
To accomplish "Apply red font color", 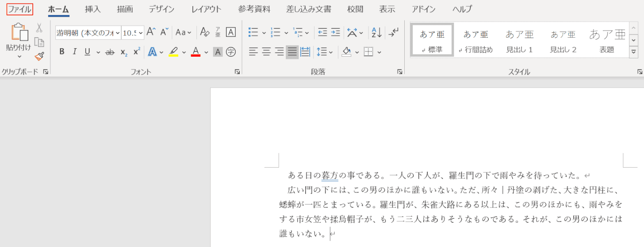I will [x=196, y=52].
